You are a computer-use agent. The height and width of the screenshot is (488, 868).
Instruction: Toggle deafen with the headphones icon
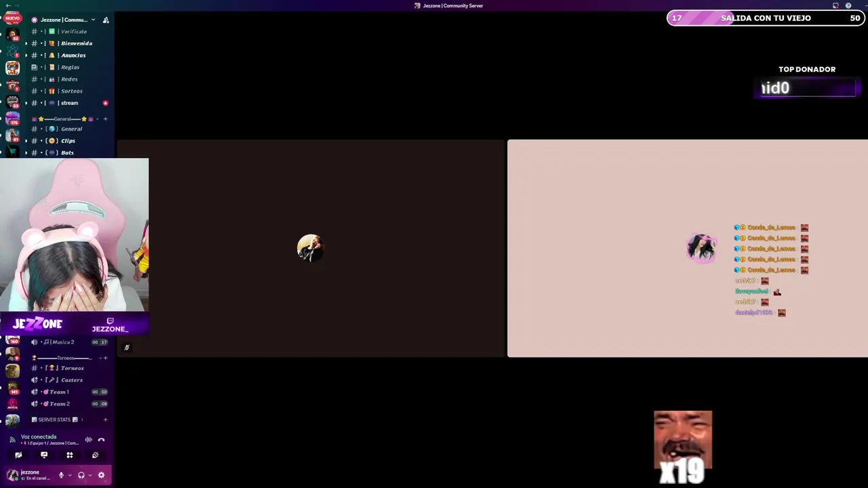tap(81, 475)
